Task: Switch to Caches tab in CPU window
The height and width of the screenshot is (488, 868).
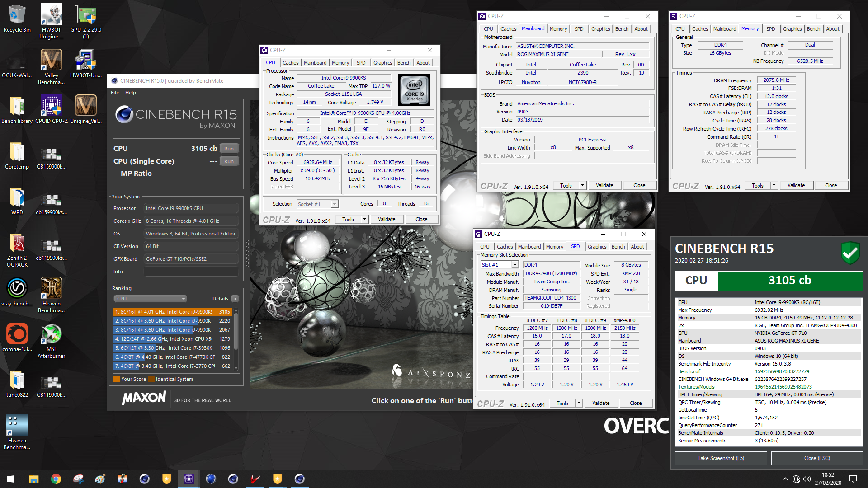Action: [x=290, y=63]
